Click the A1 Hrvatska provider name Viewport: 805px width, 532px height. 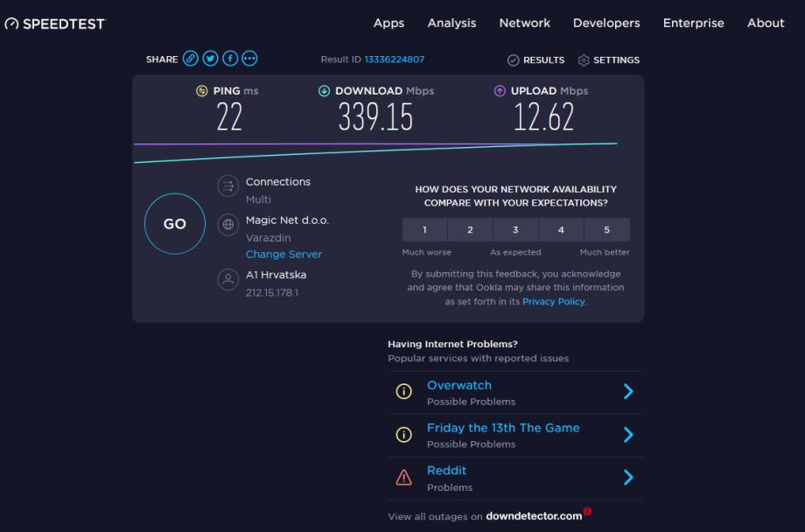(276, 275)
